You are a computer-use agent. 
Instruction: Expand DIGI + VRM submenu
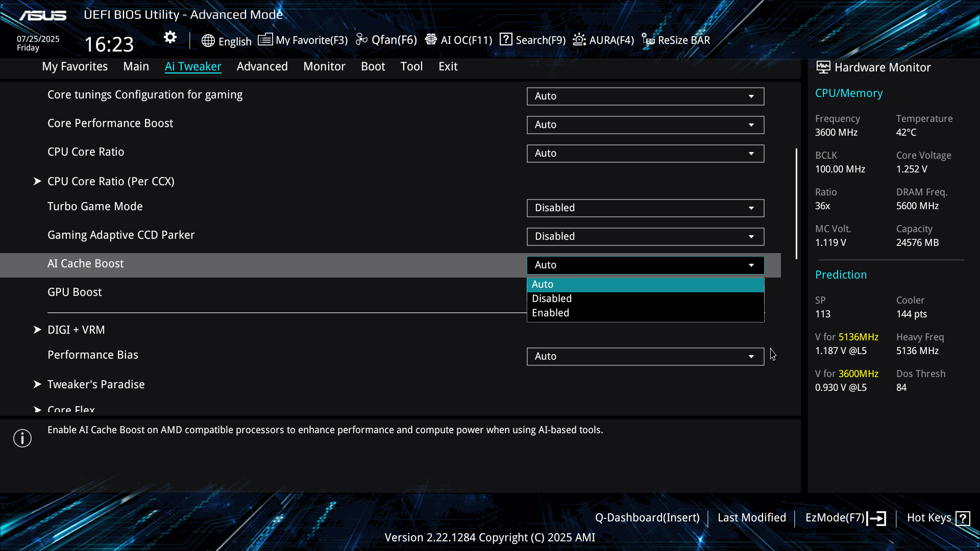pos(76,330)
